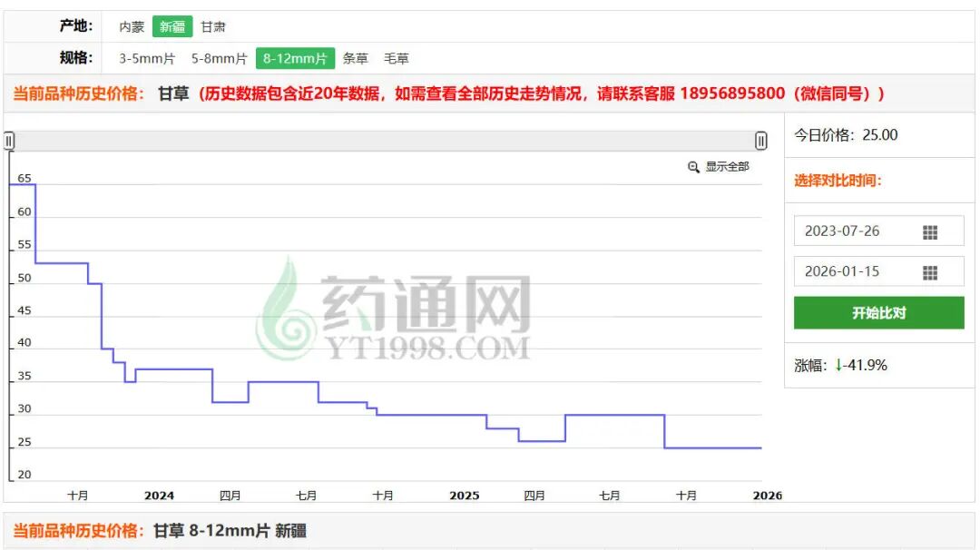The height and width of the screenshot is (550, 980).
Task: Click the 2024 x-axis label
Action: (x=159, y=496)
